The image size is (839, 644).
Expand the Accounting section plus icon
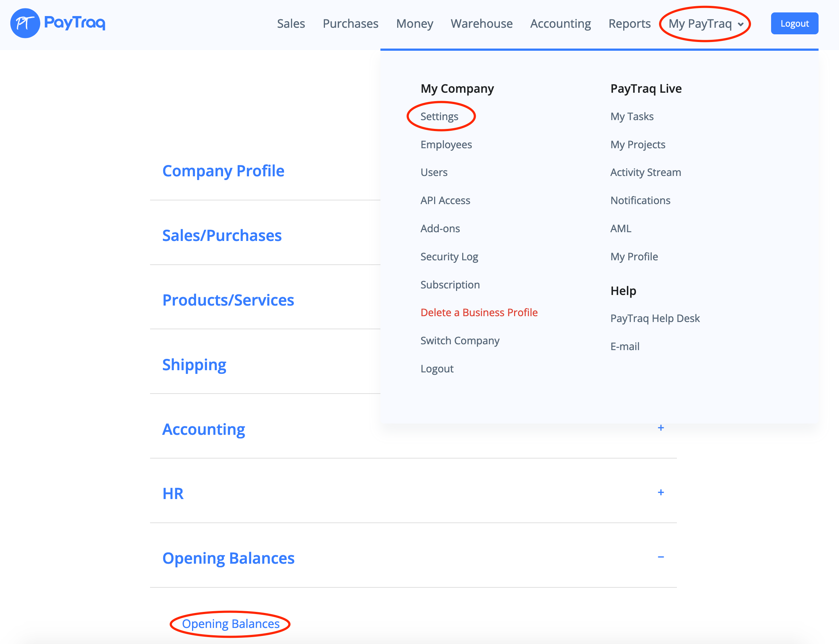coord(660,428)
